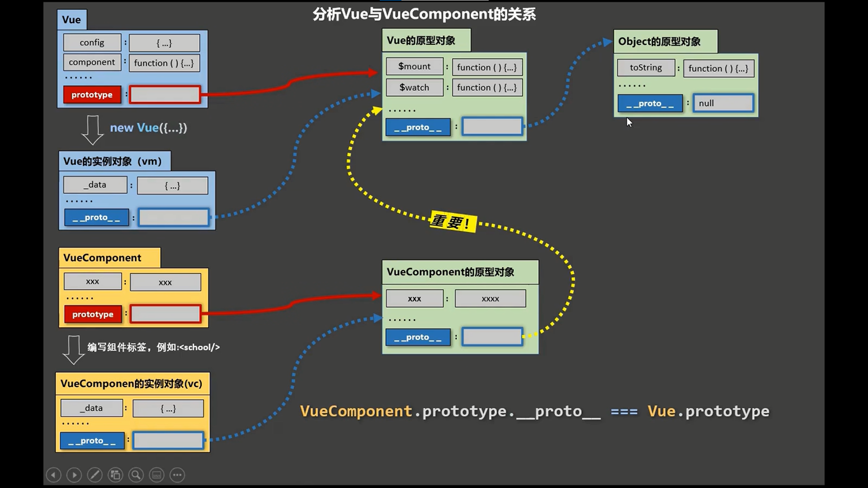This screenshot has width=868, height=488.
Task: Select the 'Object的原型对象' header
Action: pyautogui.click(x=665, y=42)
